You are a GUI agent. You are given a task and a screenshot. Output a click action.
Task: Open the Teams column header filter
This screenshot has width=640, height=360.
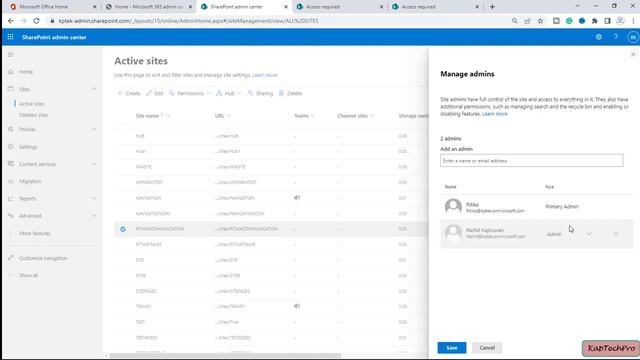(x=304, y=116)
